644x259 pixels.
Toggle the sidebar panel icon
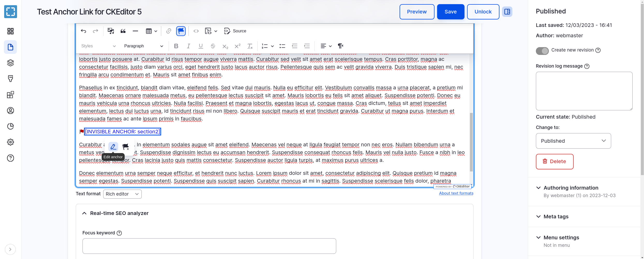coord(507,12)
